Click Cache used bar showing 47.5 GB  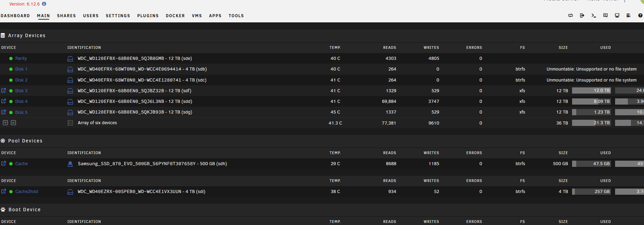tap(591, 164)
